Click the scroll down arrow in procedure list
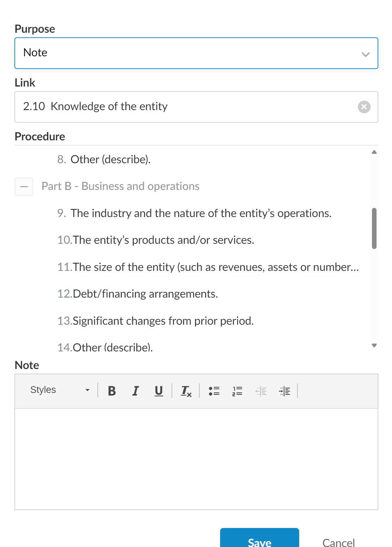 374,345
